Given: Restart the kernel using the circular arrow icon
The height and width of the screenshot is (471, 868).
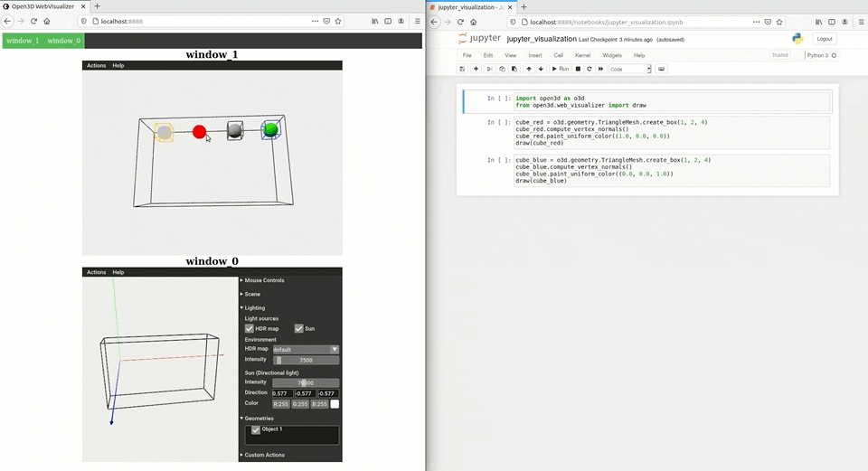Looking at the screenshot, I should pyautogui.click(x=590, y=69).
